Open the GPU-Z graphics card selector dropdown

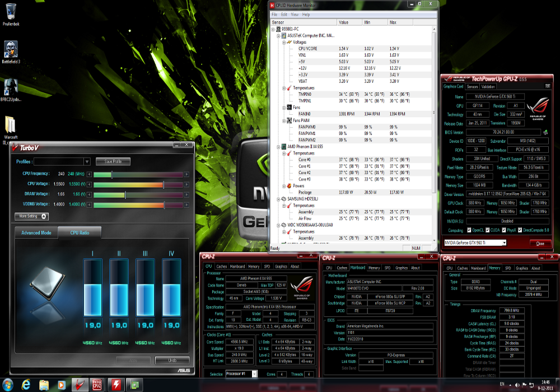504,243
